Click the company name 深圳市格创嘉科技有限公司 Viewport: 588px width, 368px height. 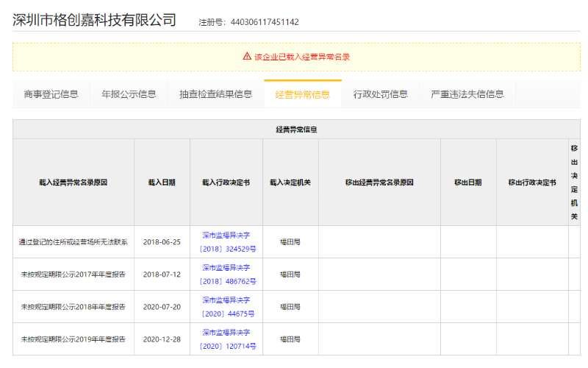click(95, 20)
